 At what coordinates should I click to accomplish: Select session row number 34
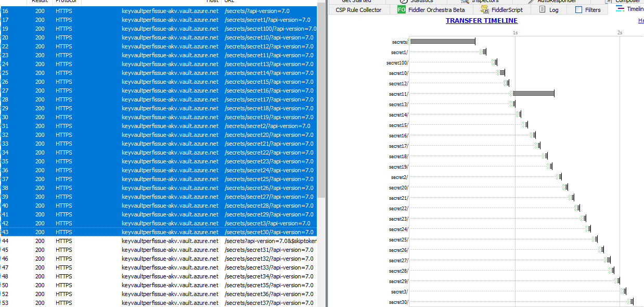coord(158,152)
